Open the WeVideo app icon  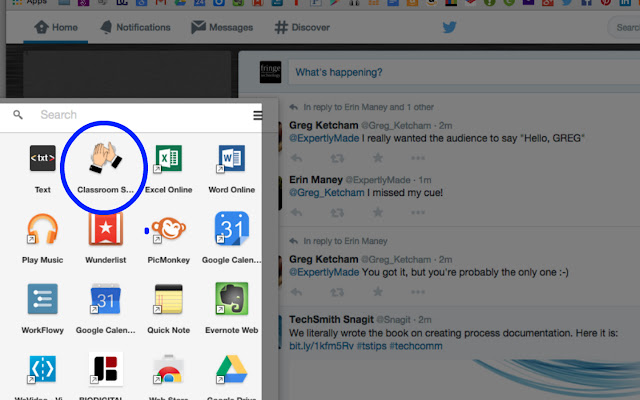(x=42, y=369)
